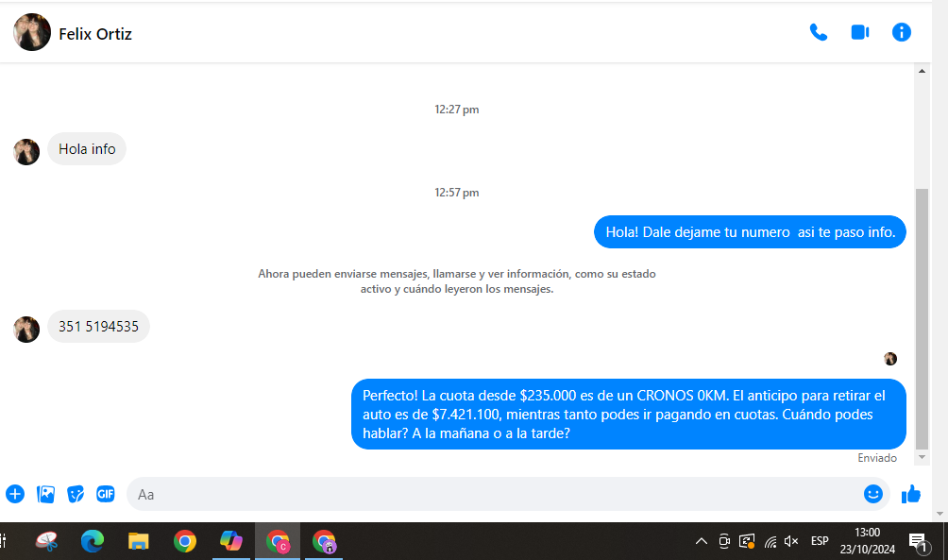Start a voice call with Felix Ortiz
The width and height of the screenshot is (948, 560).
point(818,33)
